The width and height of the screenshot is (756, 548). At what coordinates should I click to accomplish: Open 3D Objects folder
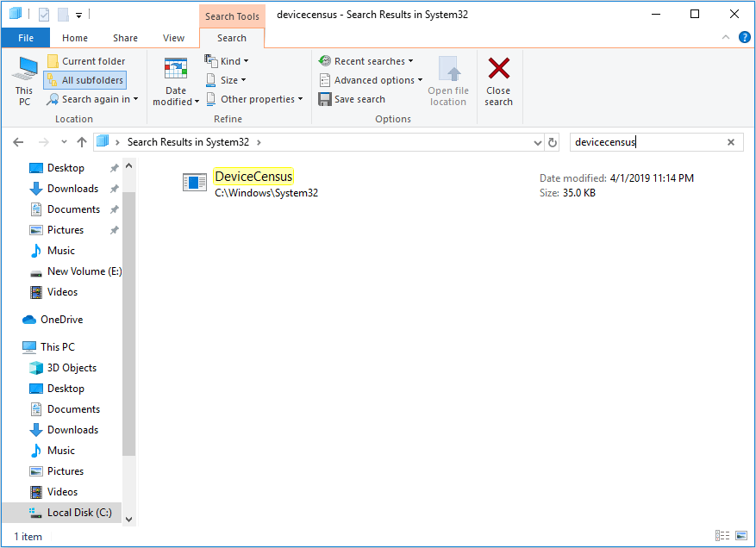point(72,368)
